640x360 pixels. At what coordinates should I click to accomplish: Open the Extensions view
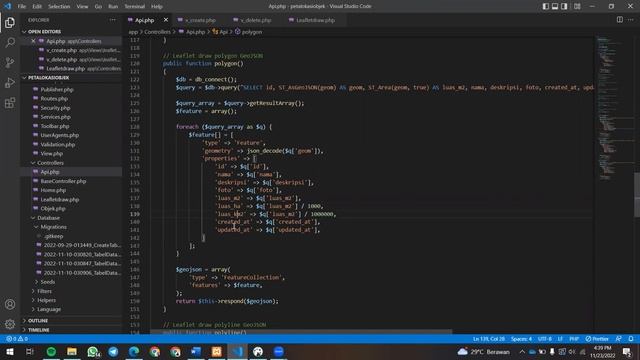click(x=10, y=102)
